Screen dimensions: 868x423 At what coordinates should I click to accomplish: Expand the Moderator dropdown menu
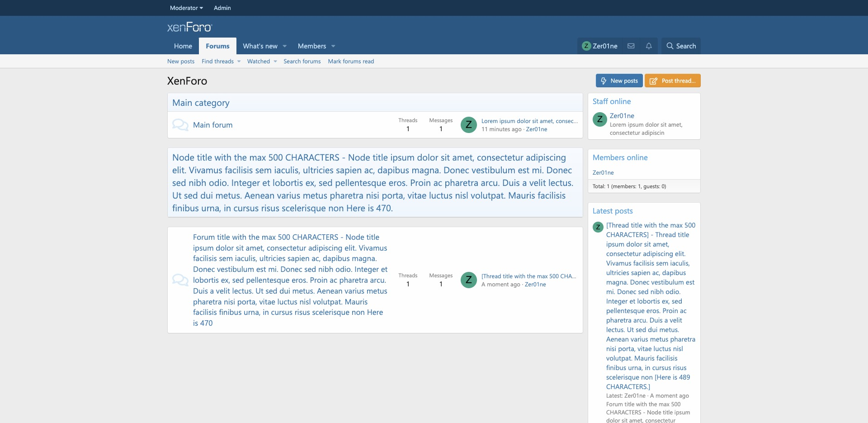[186, 8]
